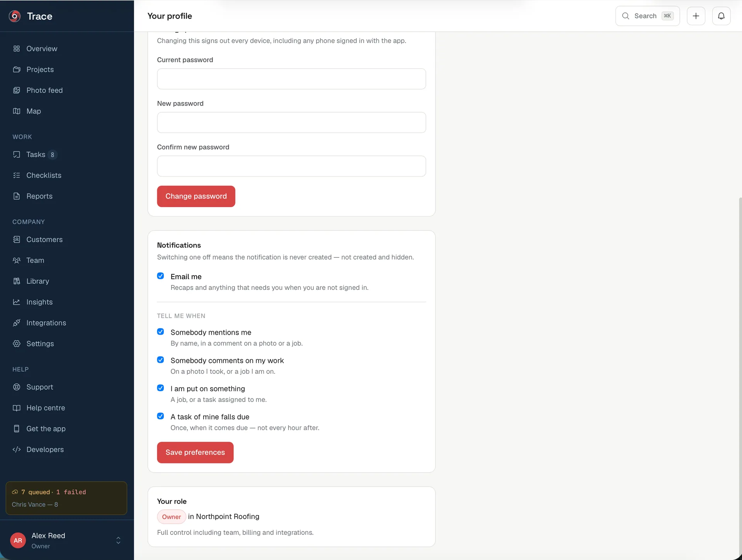Open the 7 queued 1 failed status card
The width and height of the screenshot is (742, 560).
tap(66, 498)
